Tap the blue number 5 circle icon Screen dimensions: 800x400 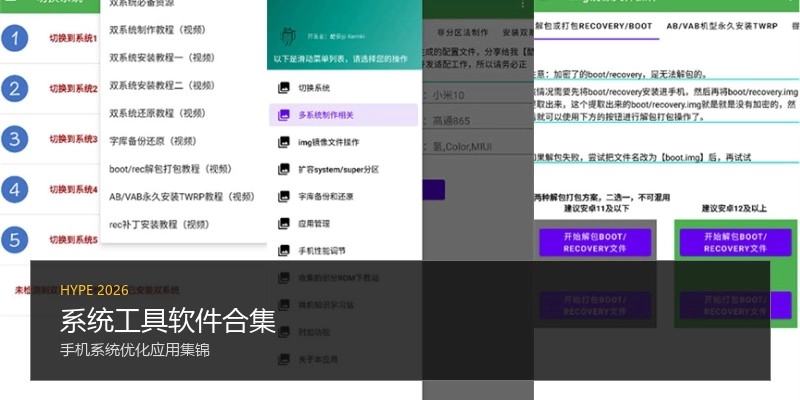[x=14, y=240]
